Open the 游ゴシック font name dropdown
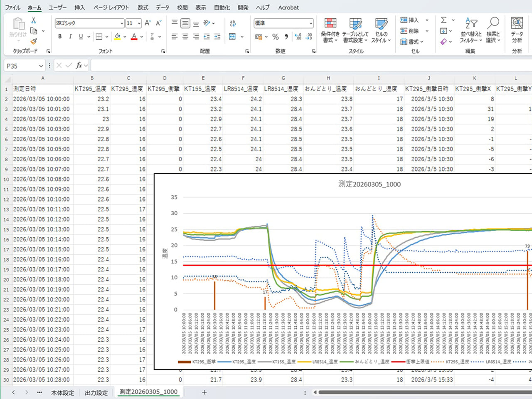Image resolution: width=532 pixels, height=399 pixels. 121,23
